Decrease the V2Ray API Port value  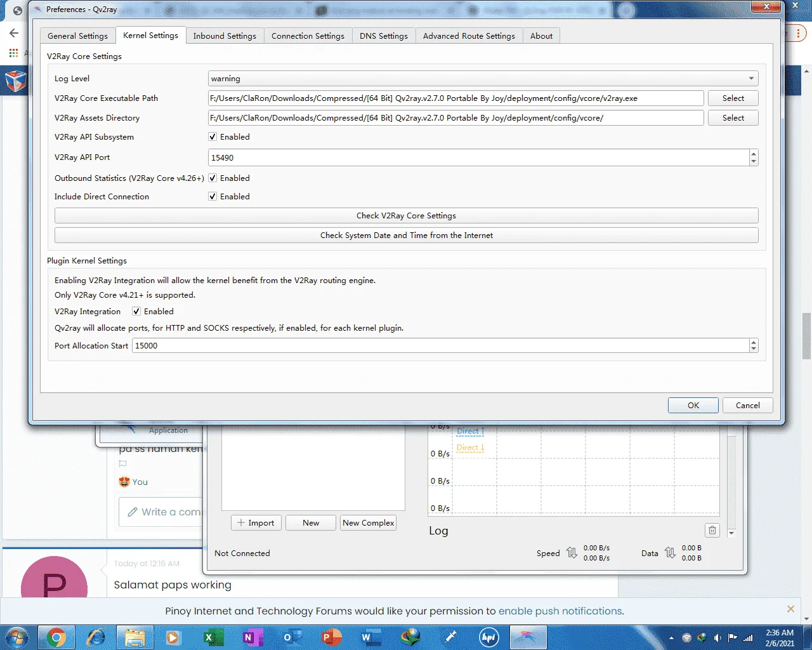(754, 161)
